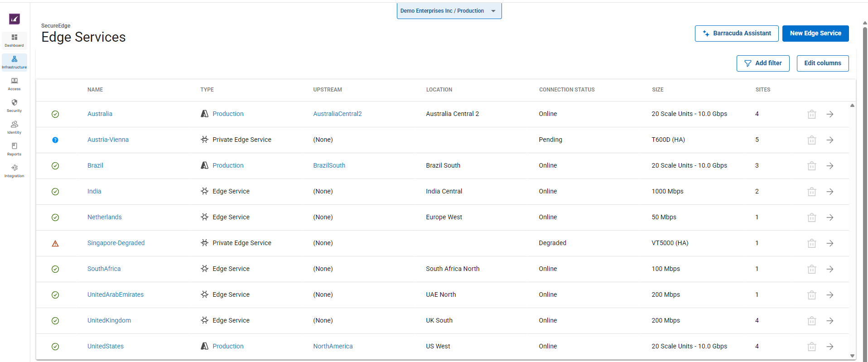Open the UnitedKingdom edge service link
Screen dimensions: 868x362
click(109, 320)
